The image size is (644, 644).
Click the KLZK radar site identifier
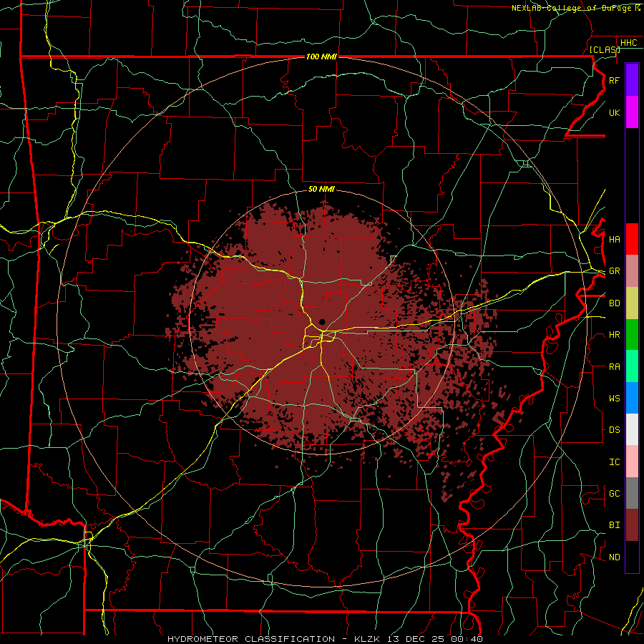coord(369,639)
